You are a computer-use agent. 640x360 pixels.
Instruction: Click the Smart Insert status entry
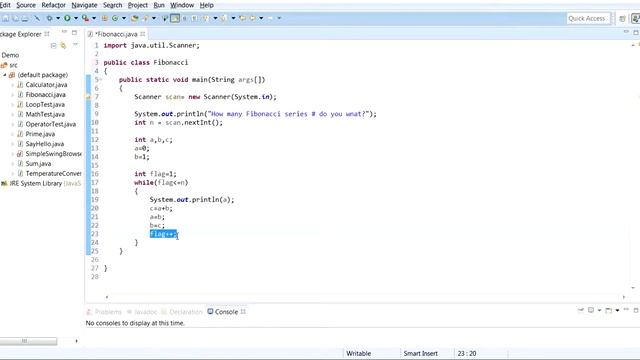(x=420, y=353)
